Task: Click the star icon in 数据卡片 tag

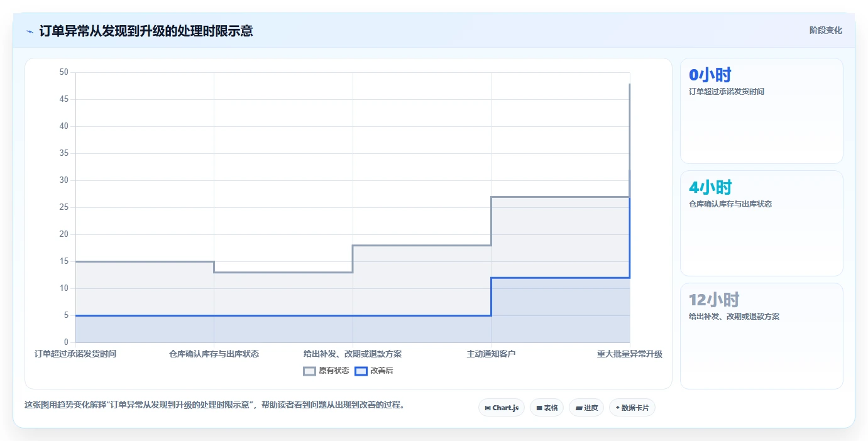Action: coord(617,408)
